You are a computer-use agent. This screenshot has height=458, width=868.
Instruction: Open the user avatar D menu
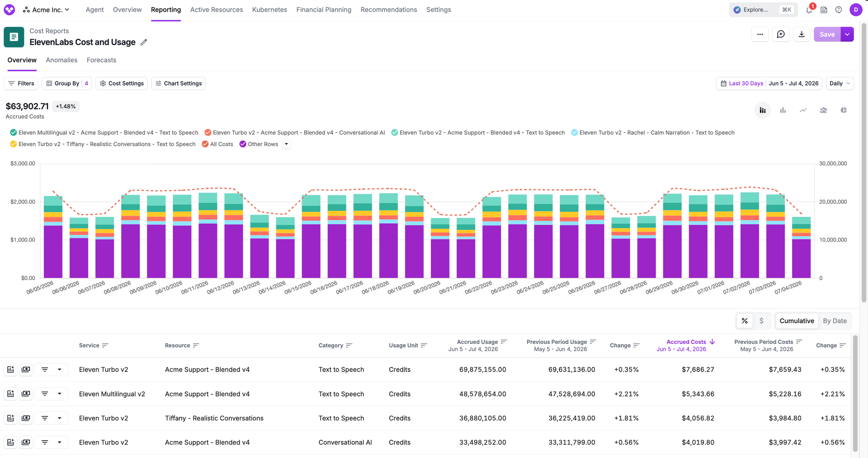tap(856, 10)
